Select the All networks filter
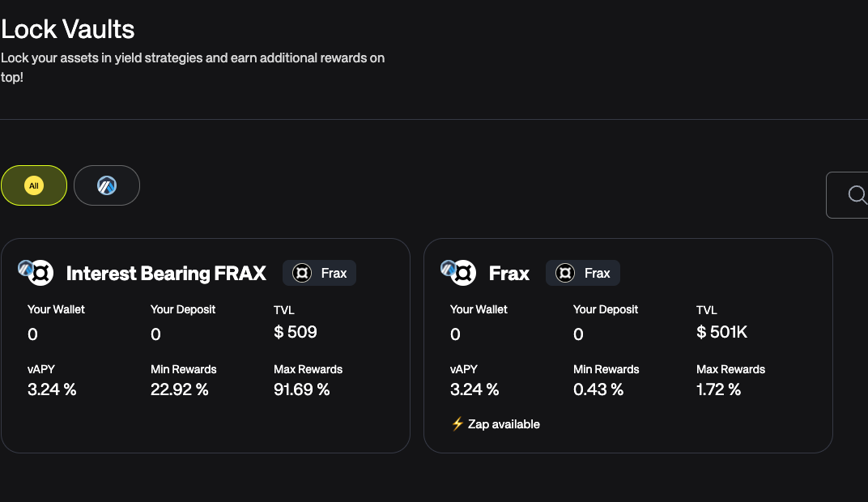This screenshot has width=868, height=502. (x=34, y=185)
